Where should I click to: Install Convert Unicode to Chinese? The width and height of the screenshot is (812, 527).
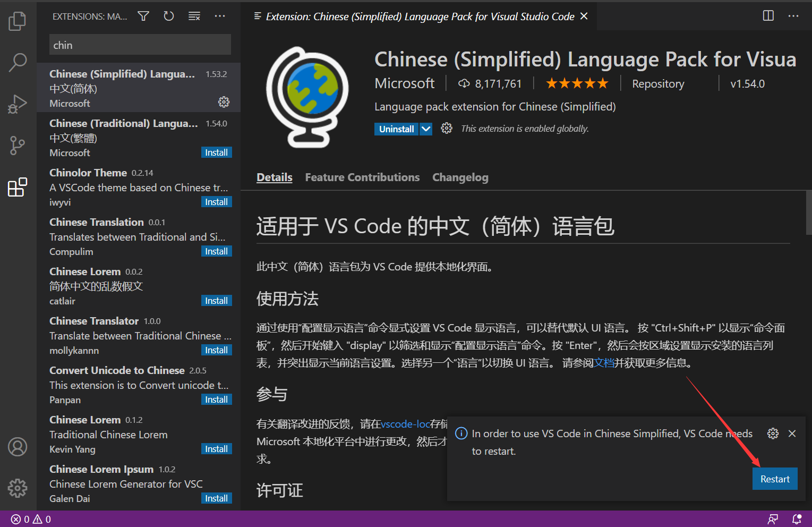(x=217, y=399)
